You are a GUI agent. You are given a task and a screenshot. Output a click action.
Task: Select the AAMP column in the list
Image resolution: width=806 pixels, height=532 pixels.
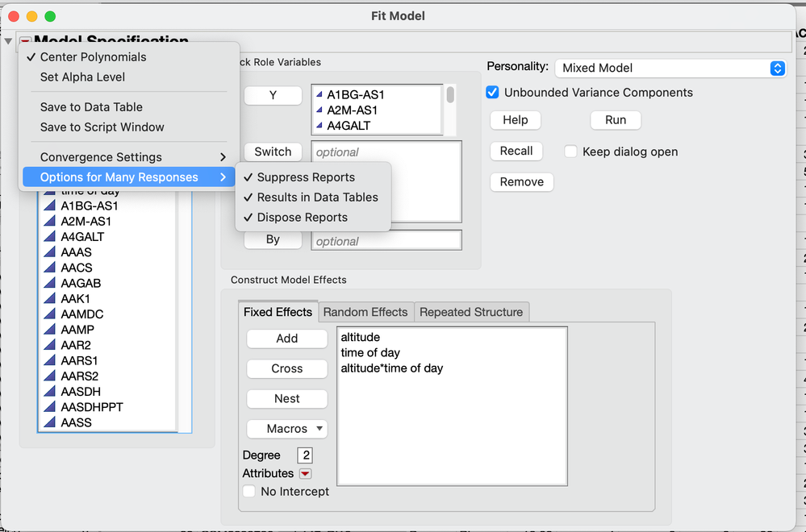point(77,330)
